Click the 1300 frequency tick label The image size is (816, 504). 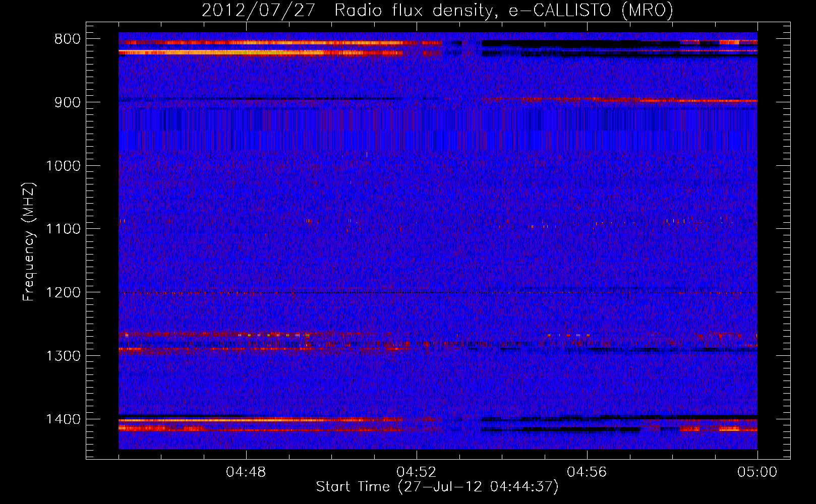click(x=63, y=356)
